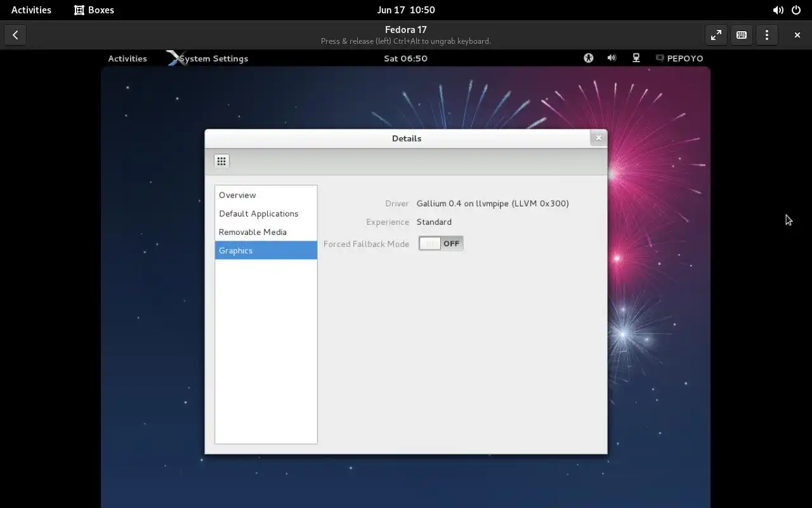Click the Driver label
Image resolution: width=812 pixels, height=508 pixels.
click(397, 203)
